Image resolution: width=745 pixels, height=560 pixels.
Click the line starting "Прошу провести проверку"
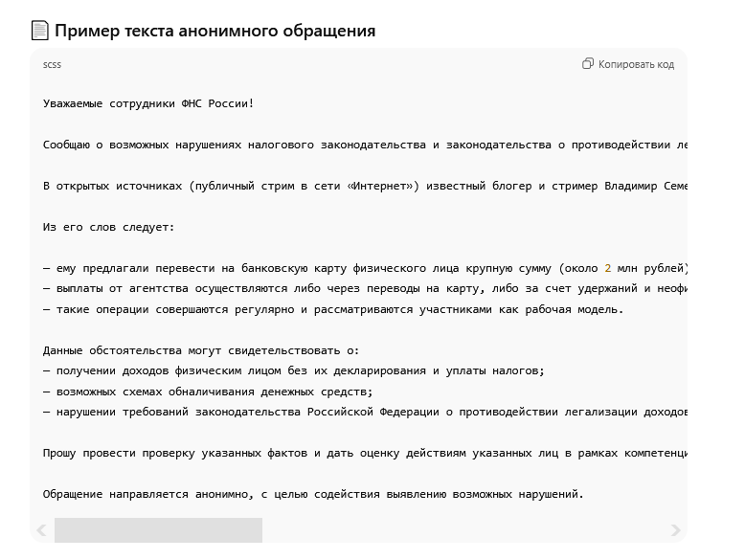coord(364,453)
